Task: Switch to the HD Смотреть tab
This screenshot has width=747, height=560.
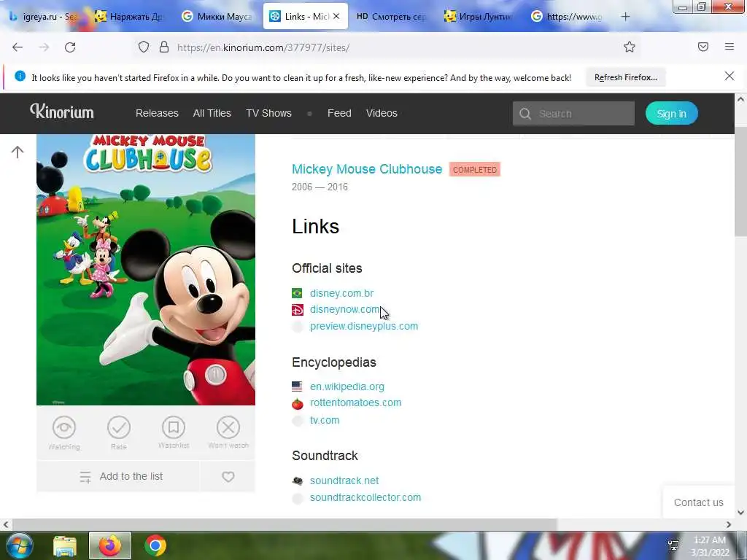Action: [x=392, y=17]
